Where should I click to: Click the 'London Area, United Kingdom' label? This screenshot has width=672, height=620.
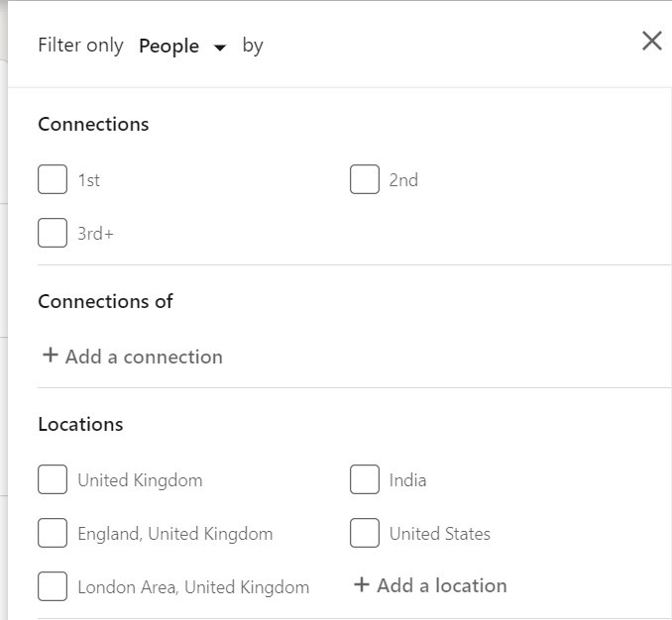193,587
